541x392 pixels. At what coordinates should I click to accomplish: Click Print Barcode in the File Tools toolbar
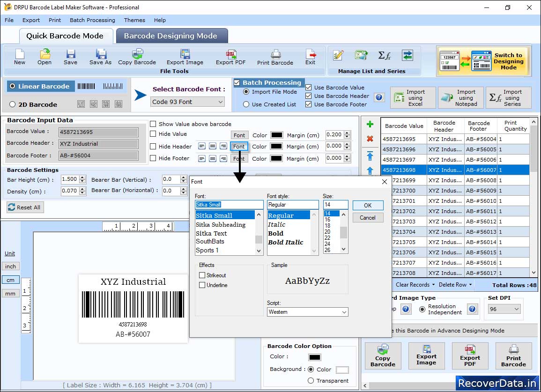(x=275, y=57)
